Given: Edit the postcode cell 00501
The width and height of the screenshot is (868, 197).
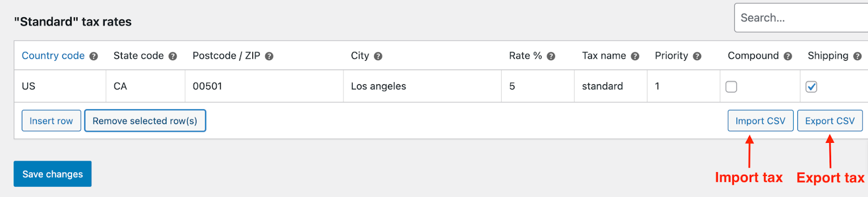Looking at the screenshot, I should coord(264,86).
